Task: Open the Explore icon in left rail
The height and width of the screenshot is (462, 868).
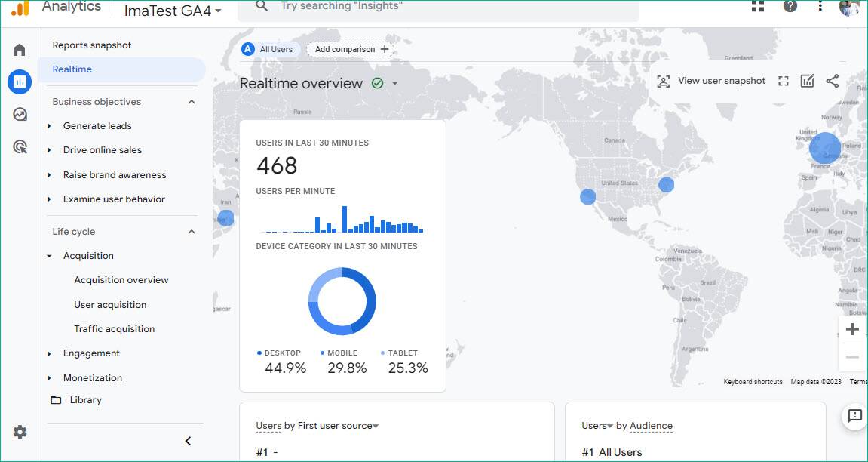Action: click(20, 115)
